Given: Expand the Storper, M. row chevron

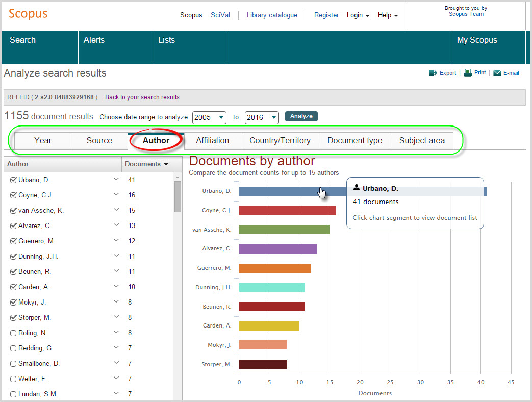Looking at the screenshot, I should 116,316.
